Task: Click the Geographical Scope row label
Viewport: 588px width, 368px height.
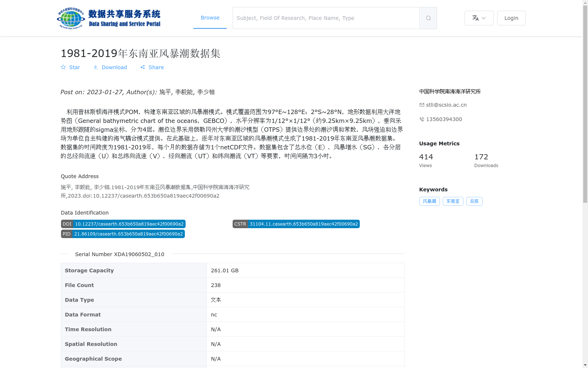Action: 93,359
